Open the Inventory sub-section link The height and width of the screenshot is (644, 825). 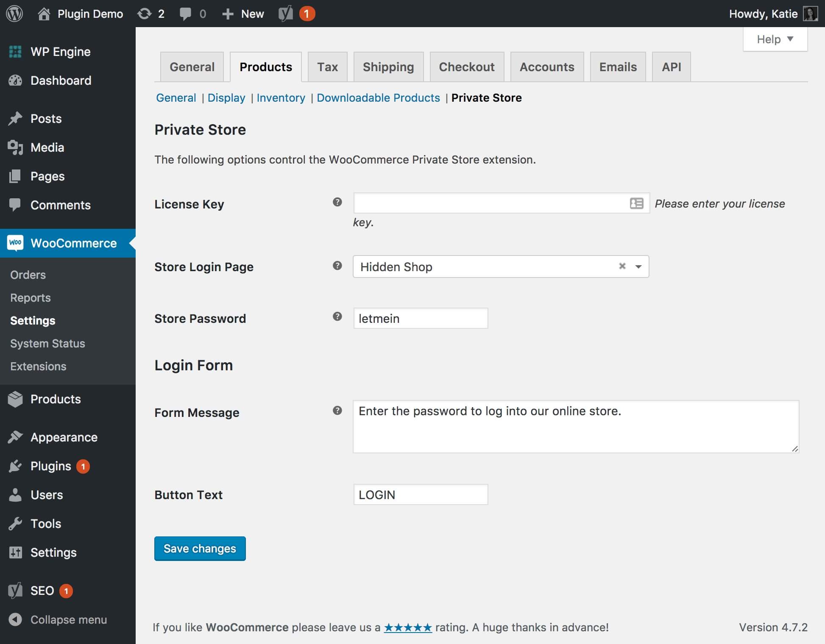coord(281,98)
